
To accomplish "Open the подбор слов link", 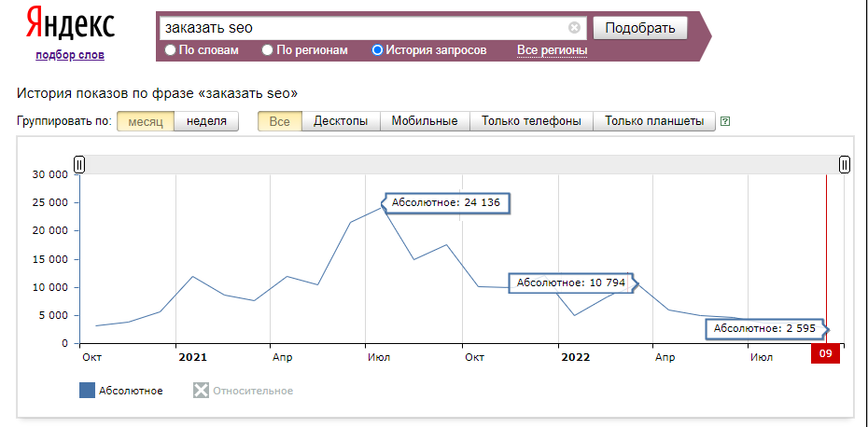I will click(70, 55).
